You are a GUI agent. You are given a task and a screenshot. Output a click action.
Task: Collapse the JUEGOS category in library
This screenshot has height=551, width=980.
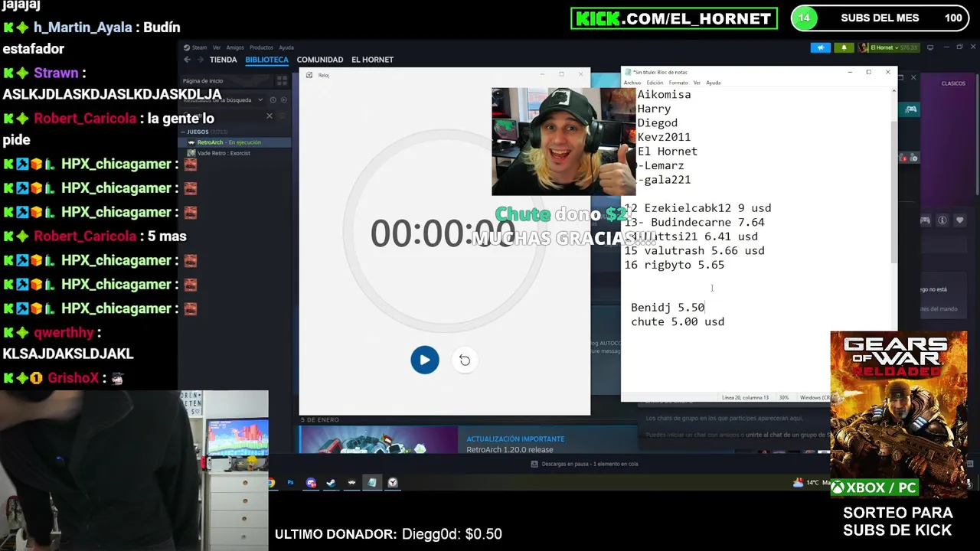coord(184,132)
